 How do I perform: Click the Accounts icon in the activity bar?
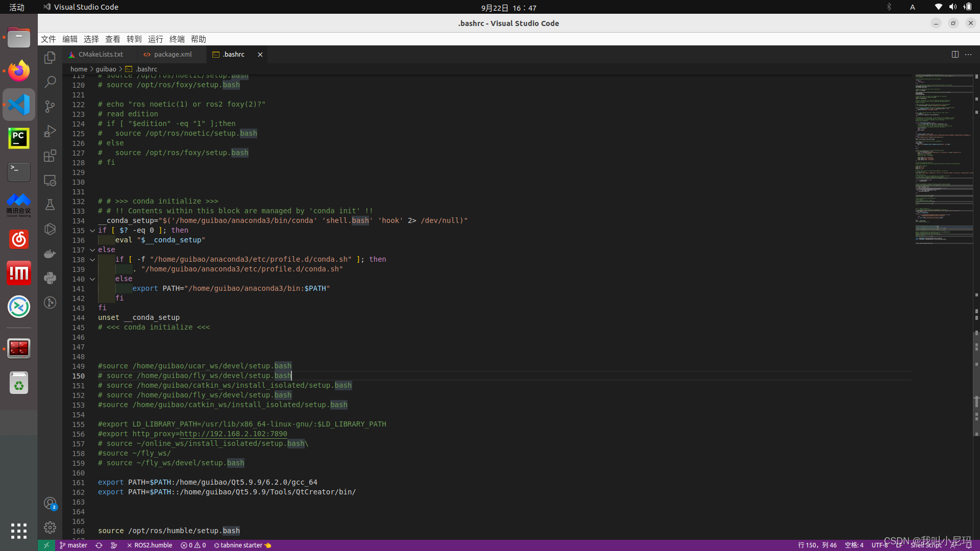click(50, 504)
